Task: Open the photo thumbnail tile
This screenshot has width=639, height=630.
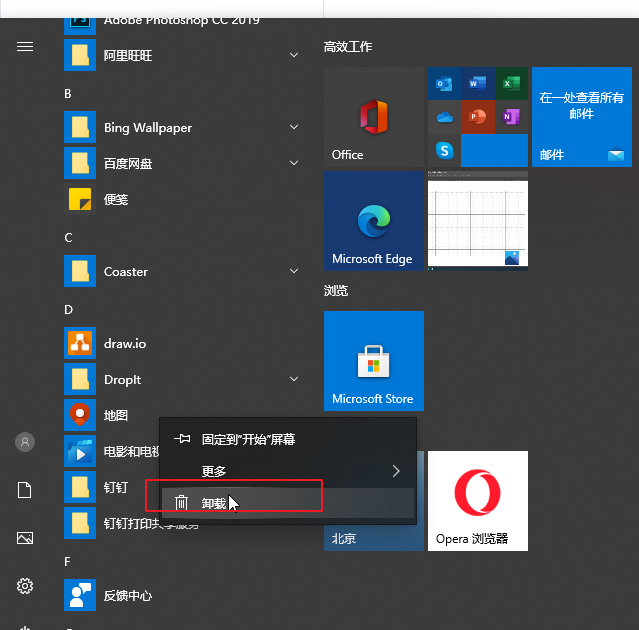Action: pyautogui.click(x=478, y=221)
